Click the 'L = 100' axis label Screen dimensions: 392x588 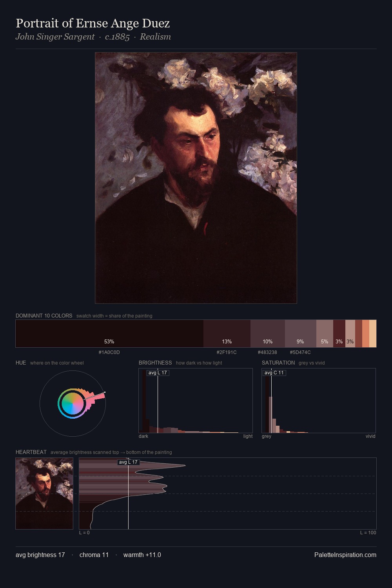click(368, 533)
